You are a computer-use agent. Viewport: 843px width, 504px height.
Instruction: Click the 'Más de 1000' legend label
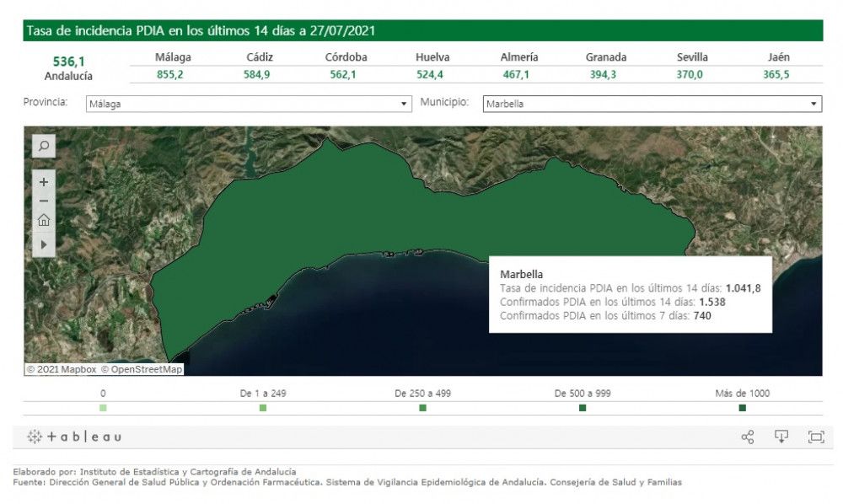click(x=743, y=394)
